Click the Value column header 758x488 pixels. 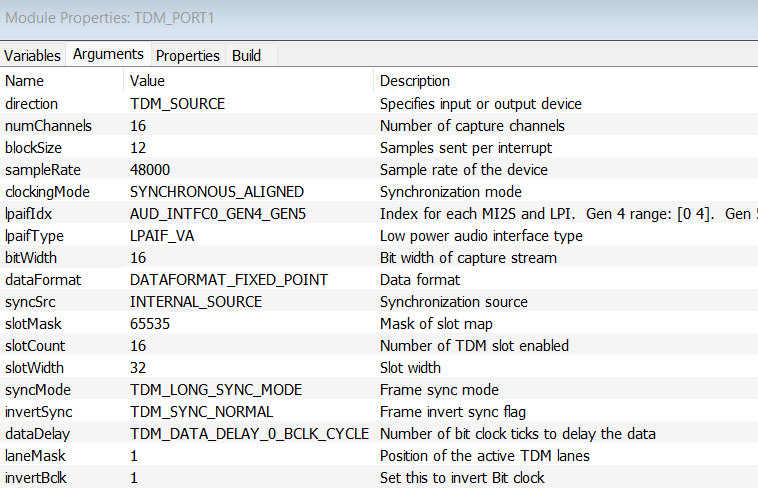[x=148, y=81]
